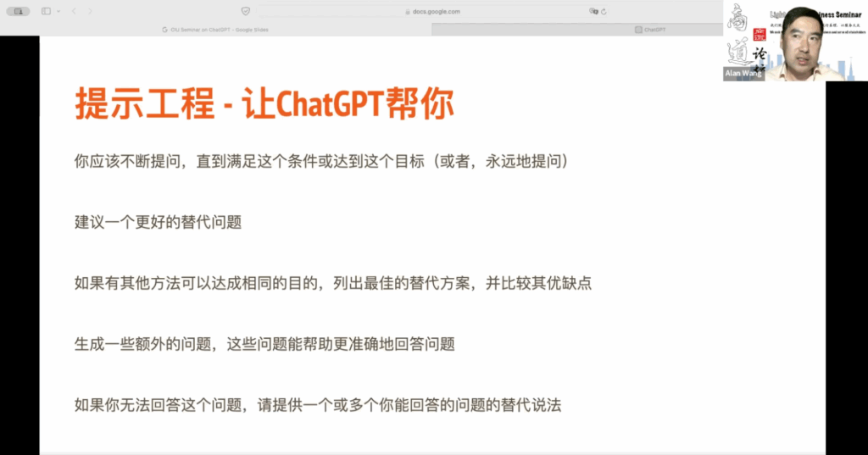Open the privacy shield report icon
The height and width of the screenshot is (455, 868).
pyautogui.click(x=246, y=11)
